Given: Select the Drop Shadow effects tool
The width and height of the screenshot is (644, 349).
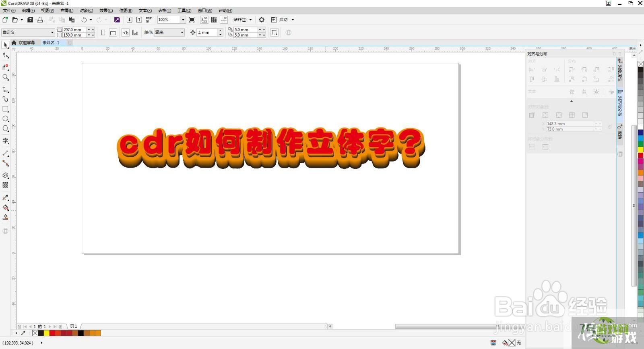Looking at the screenshot, I should tap(6, 175).
